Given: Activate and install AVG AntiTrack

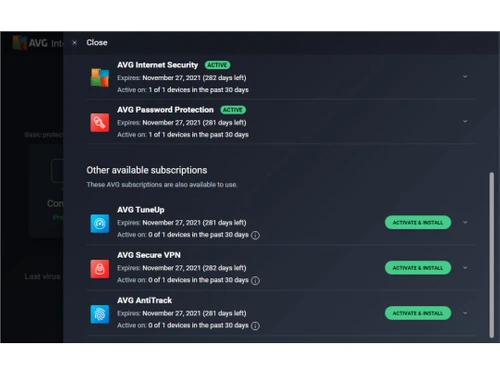Looking at the screenshot, I should tap(418, 313).
